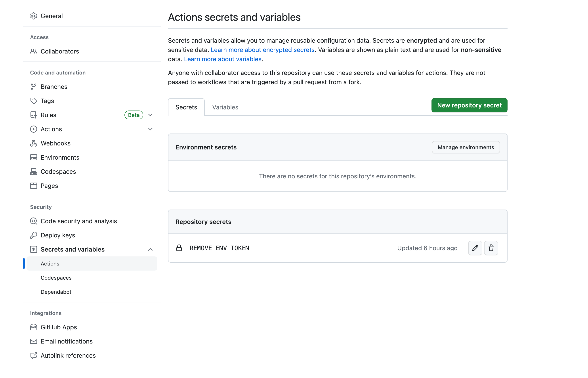Screen dimensions: 588x378
Task: Edit the REMOVE_ENV_TOKEN secret with the pencil icon
Action: (x=475, y=248)
